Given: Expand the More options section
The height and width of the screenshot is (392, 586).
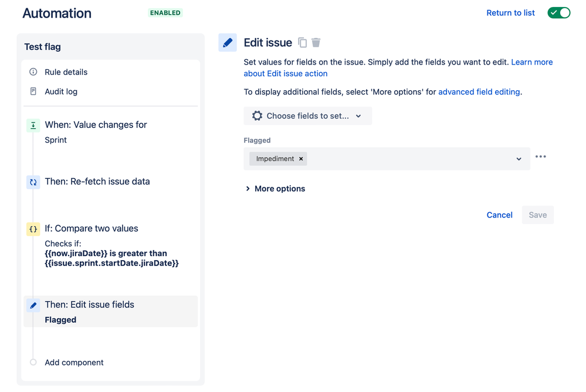Looking at the screenshot, I should [275, 189].
